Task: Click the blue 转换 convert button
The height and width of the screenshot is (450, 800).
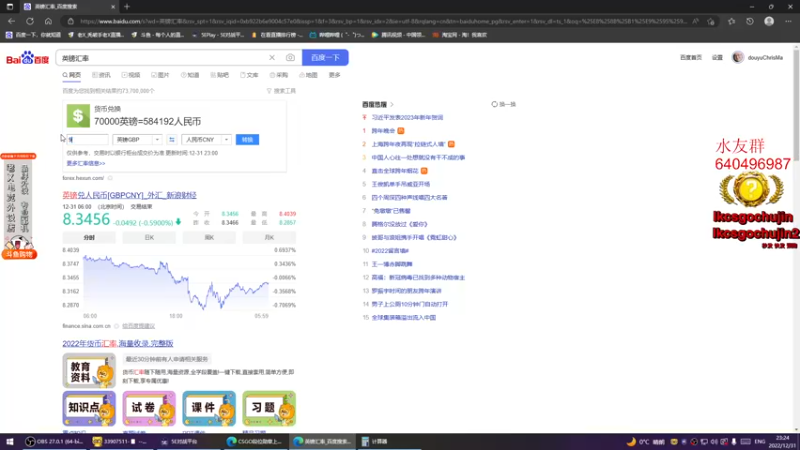Action: pyautogui.click(x=247, y=139)
